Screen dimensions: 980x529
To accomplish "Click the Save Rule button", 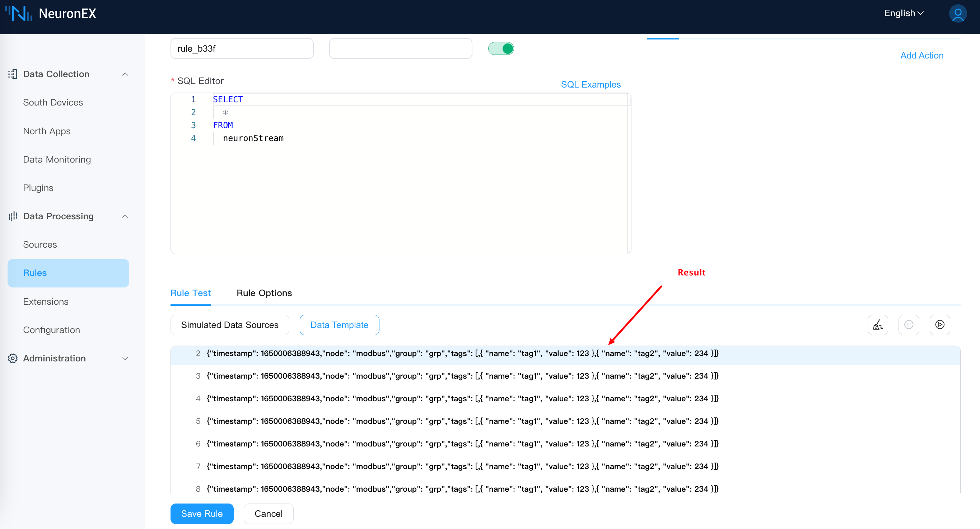I will pyautogui.click(x=202, y=514).
